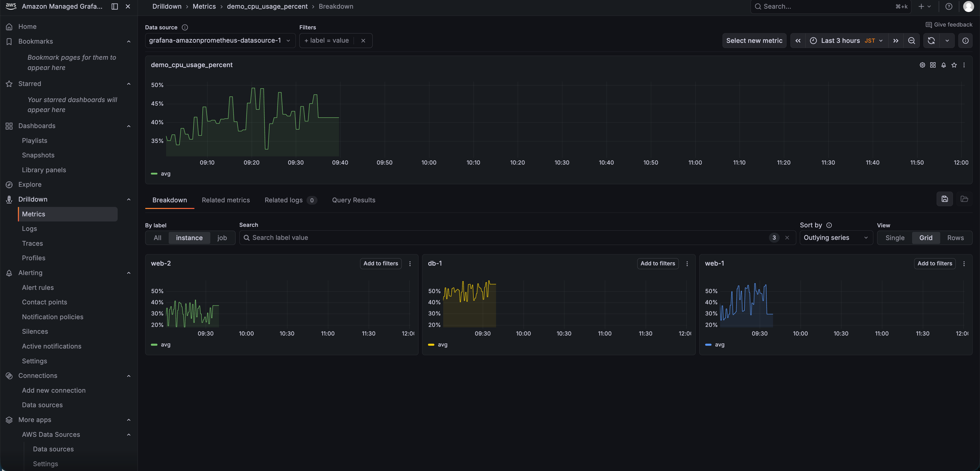Viewport: 980px width, 471px height.
Task: Shift time range backward with double-left arrows
Action: point(798,41)
